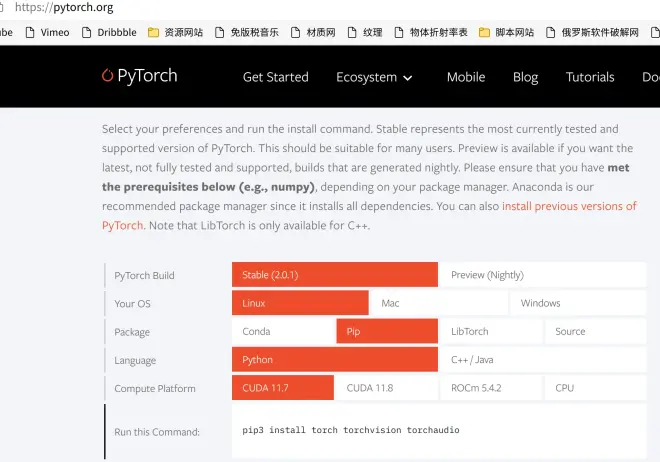Click the PyTorch wordmark in header
This screenshot has height=462, width=660.
point(147,76)
